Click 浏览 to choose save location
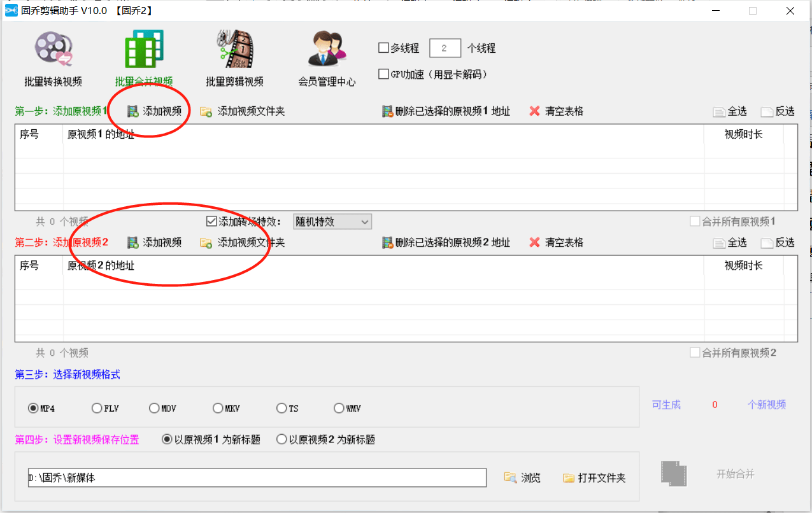812x513 pixels. point(522,477)
